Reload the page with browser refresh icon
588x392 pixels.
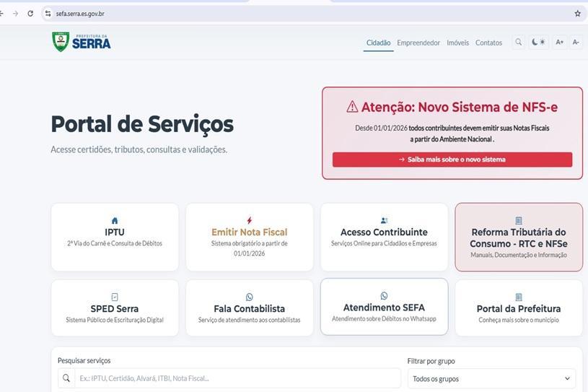pos(30,14)
